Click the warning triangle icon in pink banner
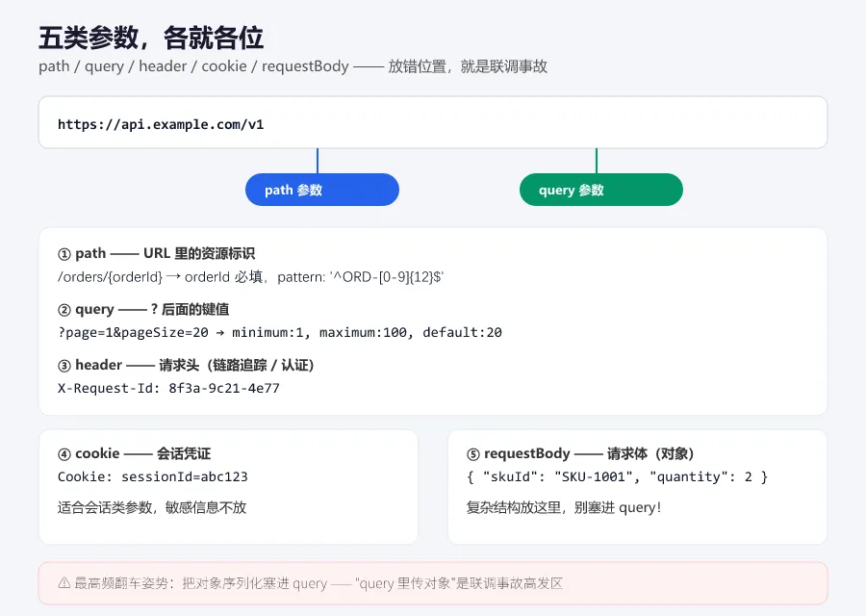The image size is (866, 616). 64,583
